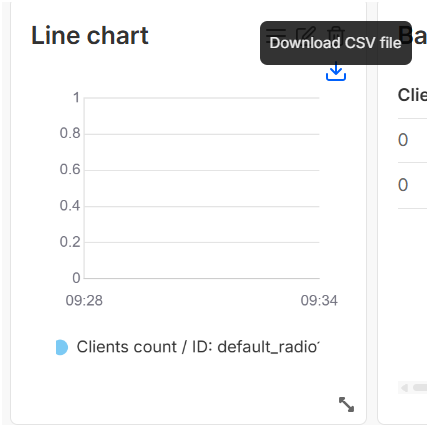429x427 pixels.
Task: Click the Clients count / ID legend label
Action: coord(198,347)
